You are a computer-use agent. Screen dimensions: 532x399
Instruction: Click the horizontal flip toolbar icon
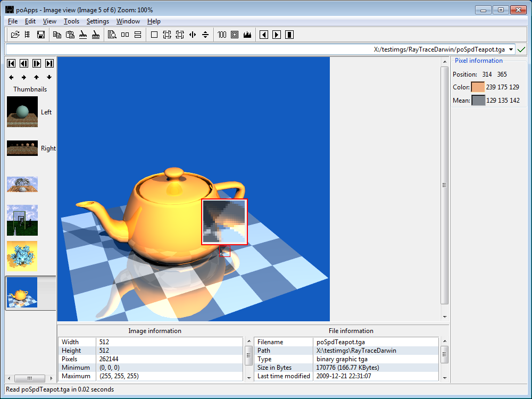click(x=193, y=35)
